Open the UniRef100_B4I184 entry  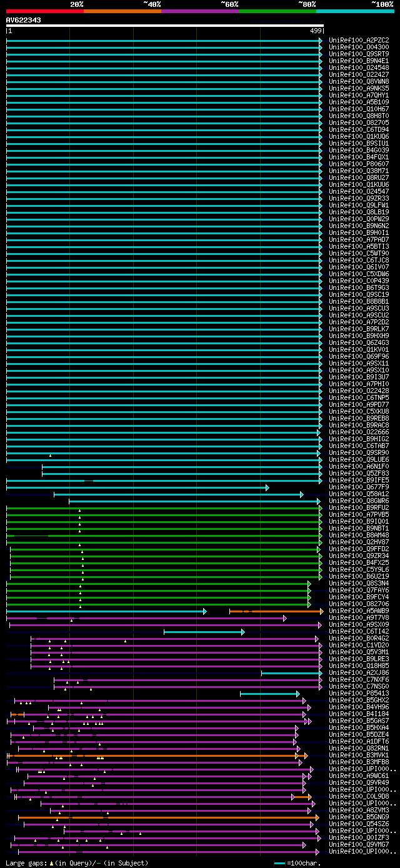point(359,714)
